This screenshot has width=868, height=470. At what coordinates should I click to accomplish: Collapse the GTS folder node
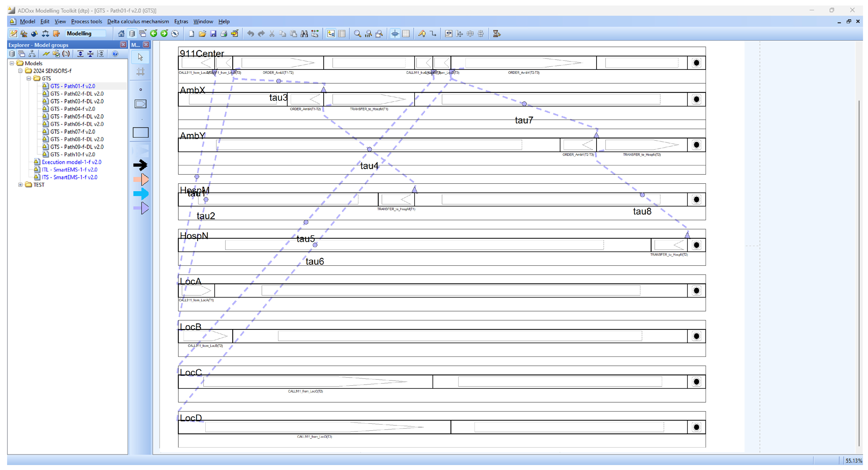pyautogui.click(x=29, y=79)
